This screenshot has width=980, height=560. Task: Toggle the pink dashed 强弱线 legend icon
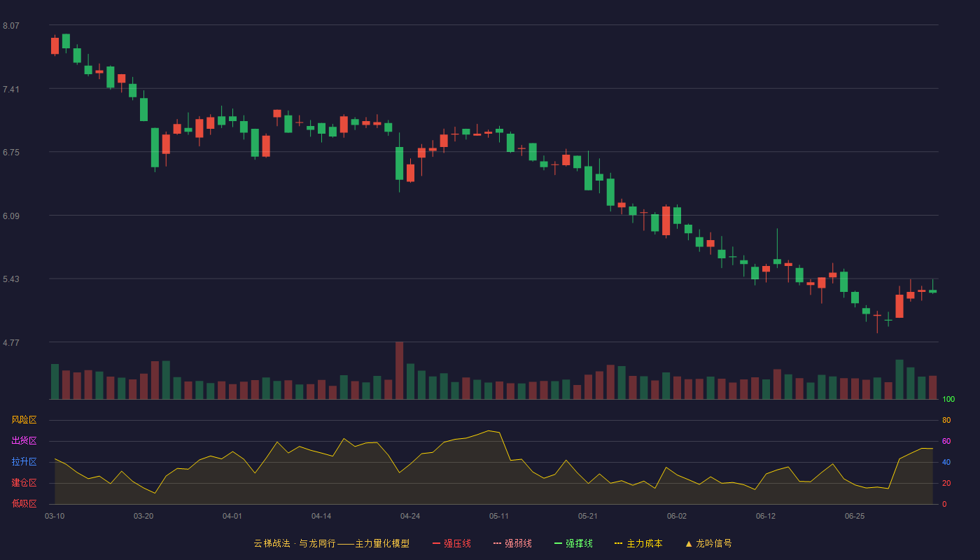[497, 543]
